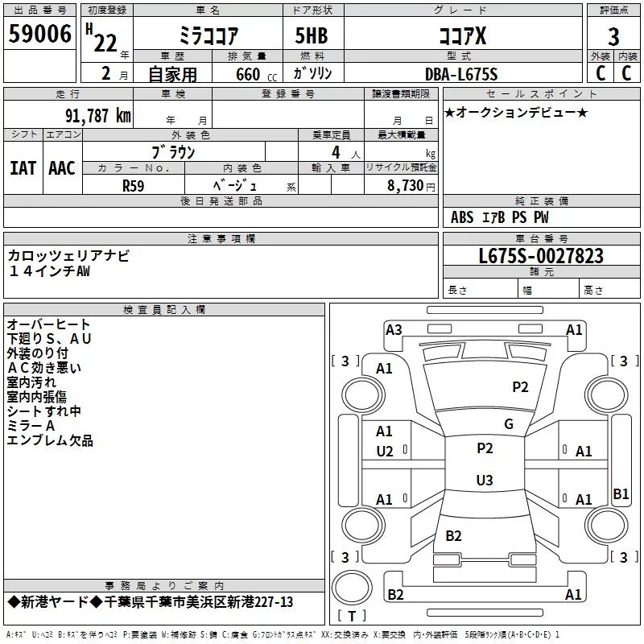
Task: Select the P2 mark on the hood
Action: 520,387
